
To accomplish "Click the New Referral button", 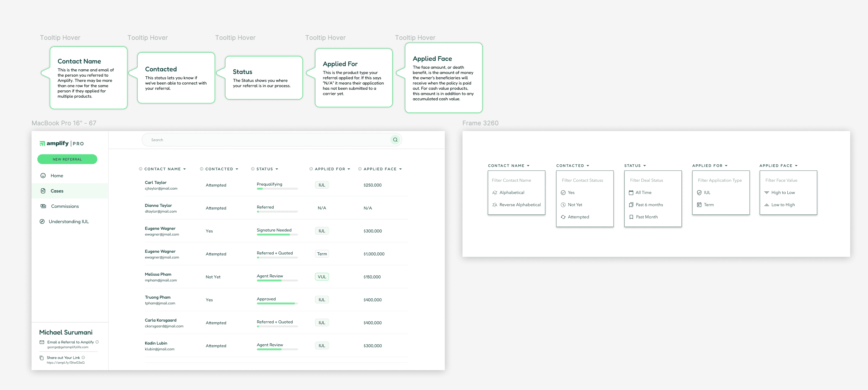I will point(67,159).
